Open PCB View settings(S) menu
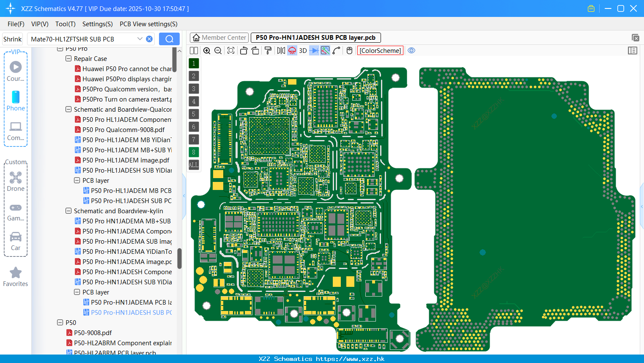Image resolution: width=644 pixels, height=363 pixels. [x=148, y=24]
